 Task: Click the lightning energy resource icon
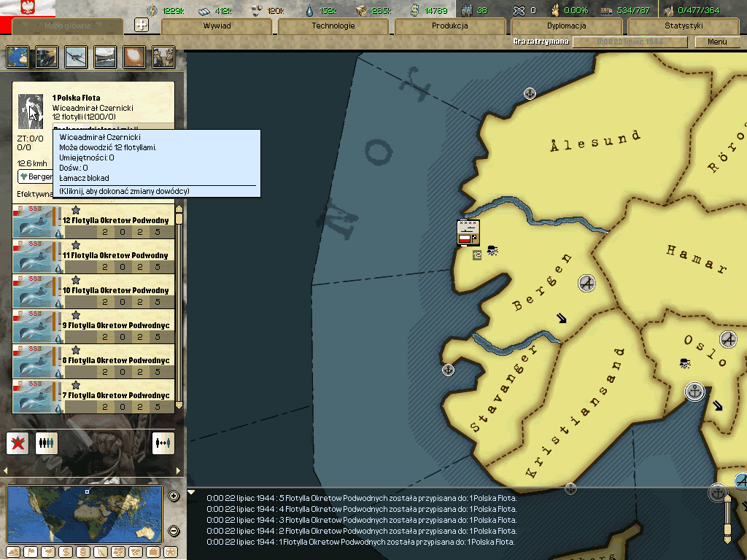[152, 10]
